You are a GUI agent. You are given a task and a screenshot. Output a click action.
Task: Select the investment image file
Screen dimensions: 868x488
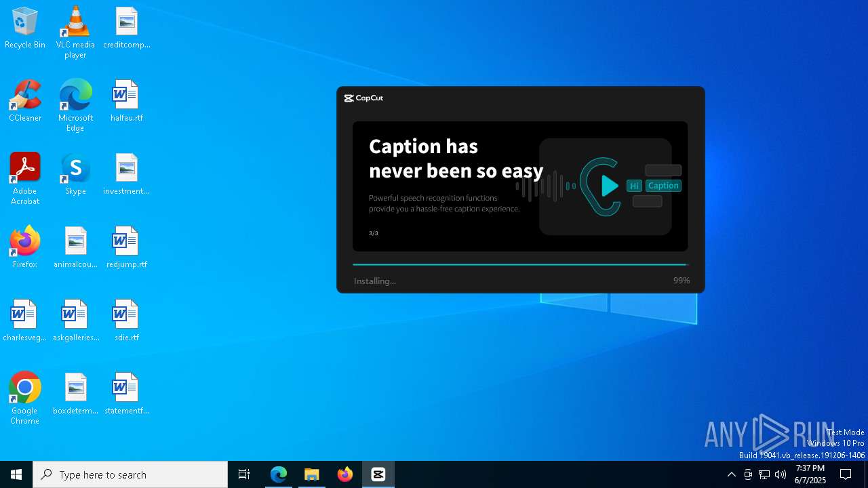[127, 175]
